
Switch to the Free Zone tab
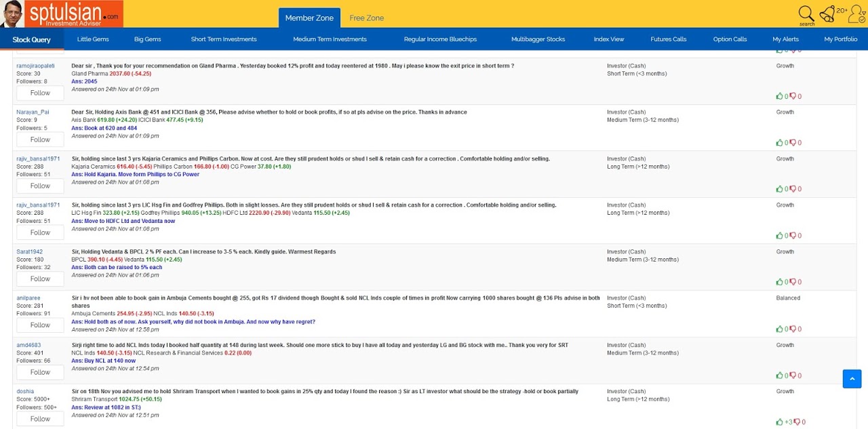click(x=366, y=18)
